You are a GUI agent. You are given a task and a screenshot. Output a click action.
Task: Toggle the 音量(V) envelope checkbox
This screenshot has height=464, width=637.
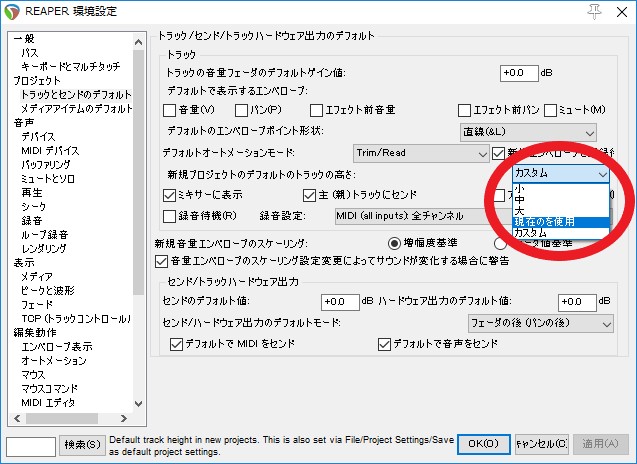point(169,110)
